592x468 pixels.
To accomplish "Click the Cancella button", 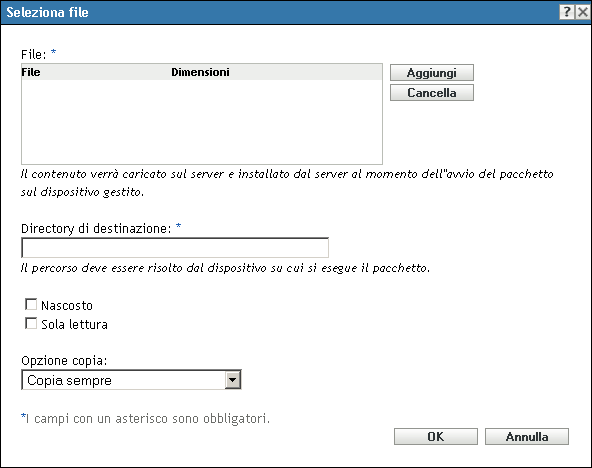I will click(432, 92).
